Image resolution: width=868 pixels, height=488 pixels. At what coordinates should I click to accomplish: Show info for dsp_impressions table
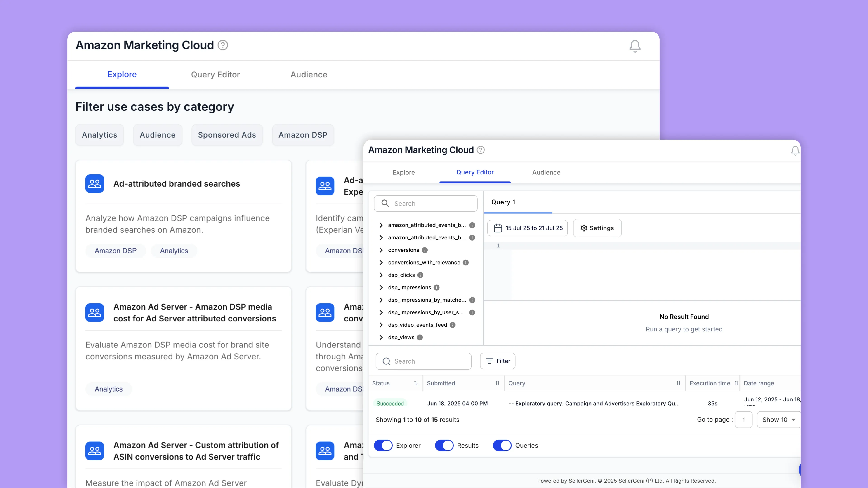[436, 287]
